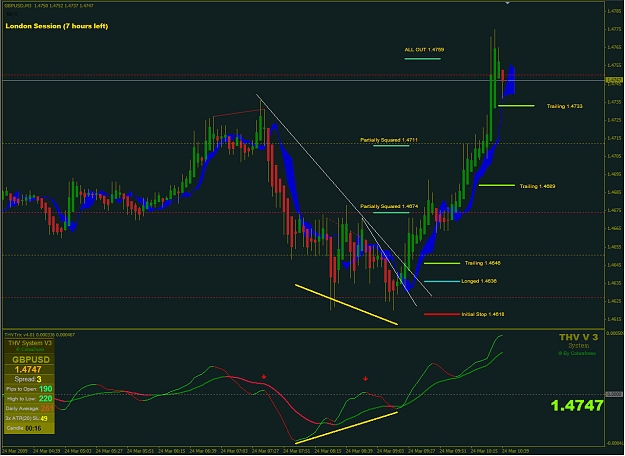
Task: Select the cyan Longed entry line
Action: pyautogui.click(x=442, y=281)
